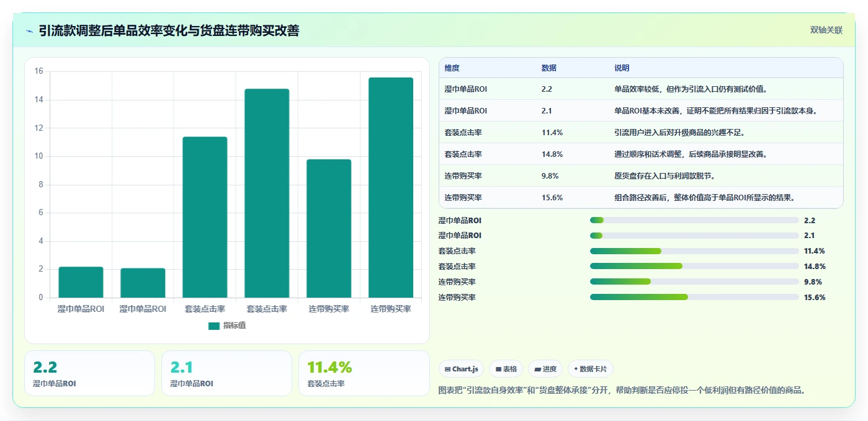Click the 表格 chip
The width and height of the screenshot is (868, 421).
(506, 369)
